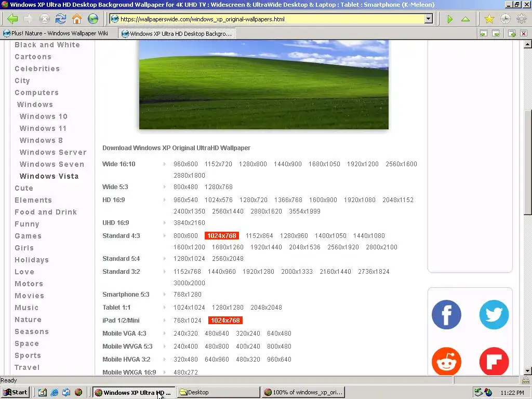Image resolution: width=532 pixels, height=399 pixels.
Task: Share on Reddit icon
Action: tap(446, 361)
